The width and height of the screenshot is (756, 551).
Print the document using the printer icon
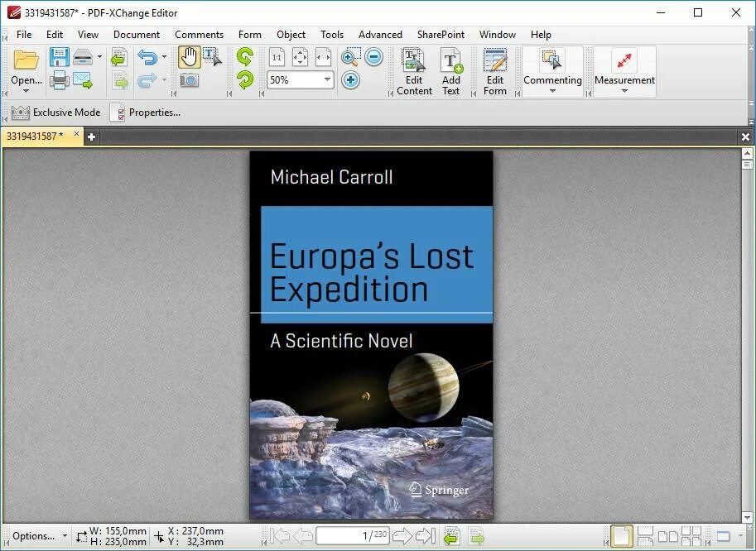pos(59,80)
